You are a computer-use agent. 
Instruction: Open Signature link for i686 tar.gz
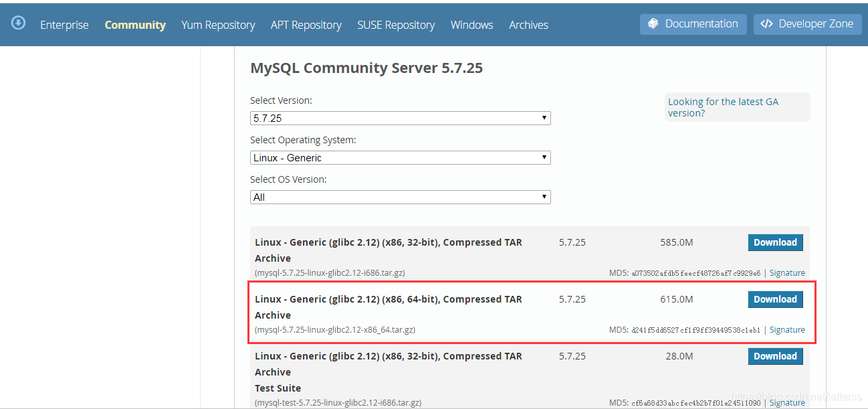(787, 273)
